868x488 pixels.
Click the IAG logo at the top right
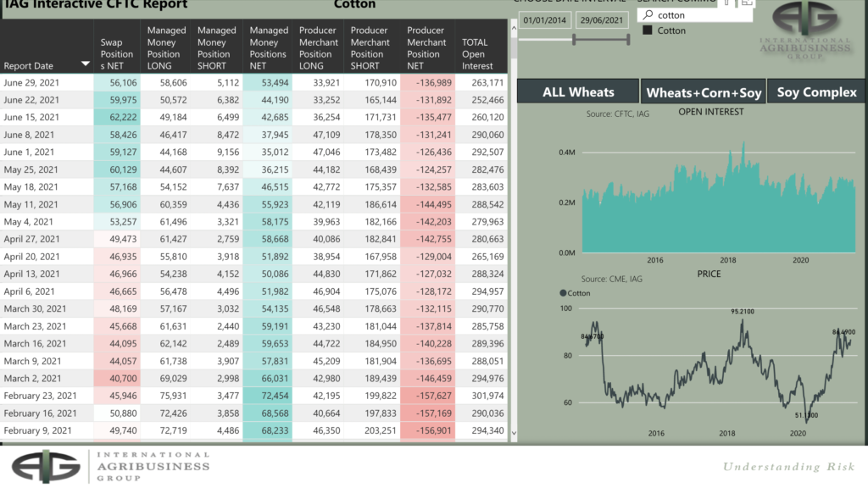[805, 29]
